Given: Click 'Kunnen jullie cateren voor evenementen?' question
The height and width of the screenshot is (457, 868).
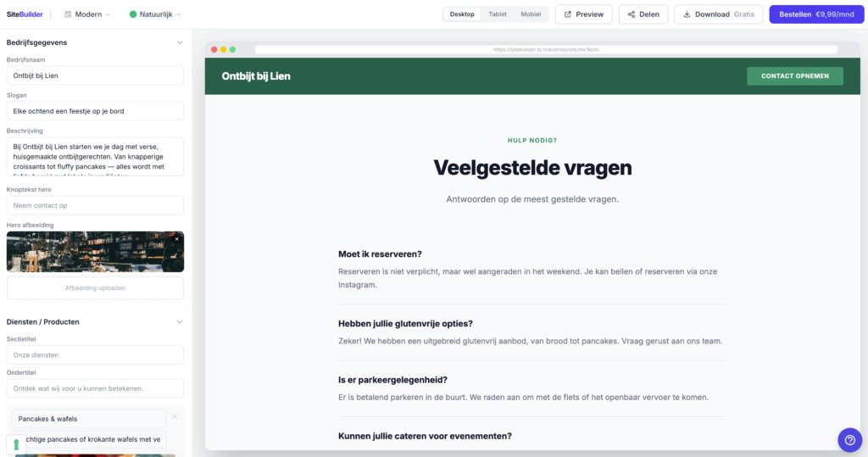Looking at the screenshot, I should 425,436.
